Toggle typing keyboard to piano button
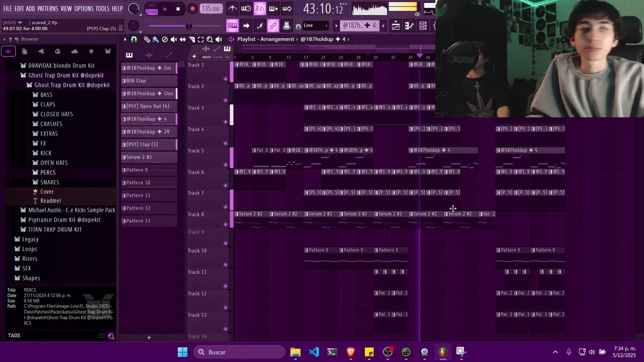644x362 pixels. point(232,26)
